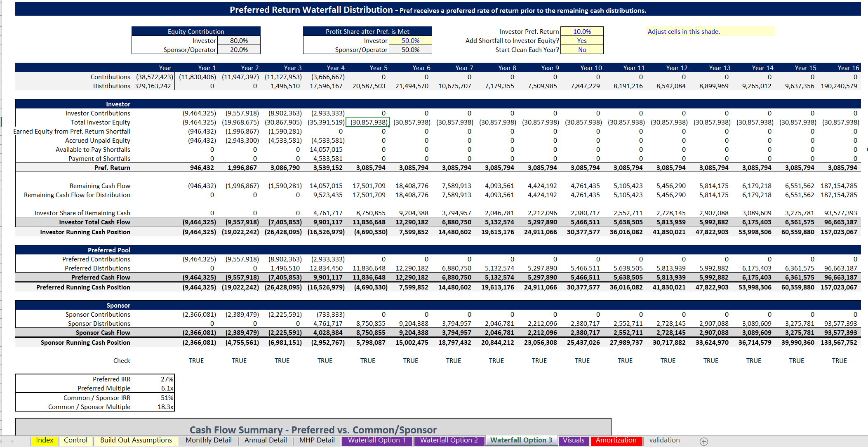Click Preferred Return Waterfall Distribution title banner
This screenshot has width=868, height=447.
click(x=438, y=9)
